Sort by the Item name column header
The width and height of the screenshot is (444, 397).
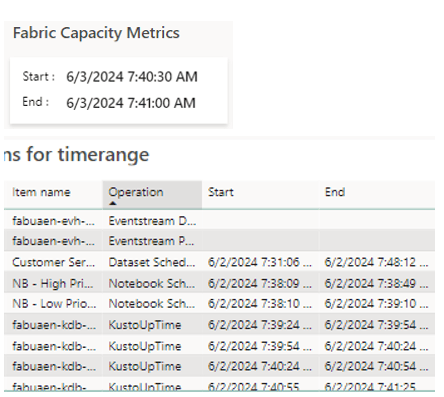tap(41, 192)
